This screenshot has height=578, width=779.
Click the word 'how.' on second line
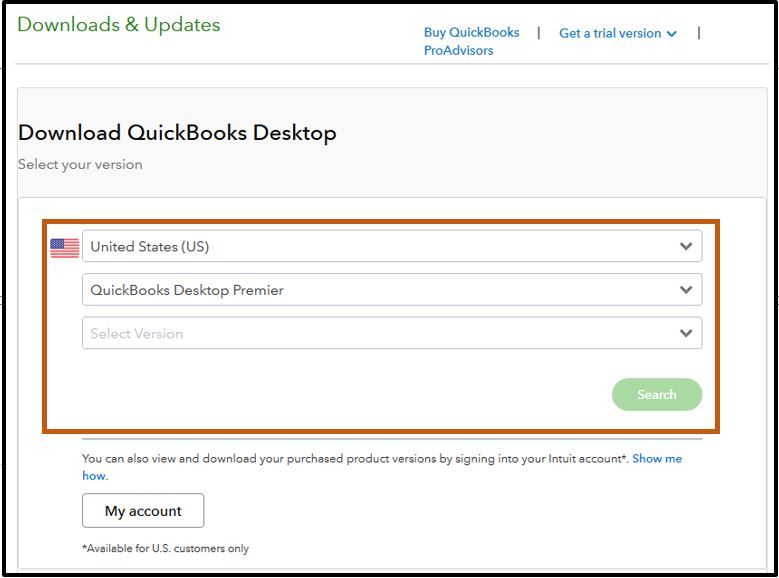[x=95, y=476]
